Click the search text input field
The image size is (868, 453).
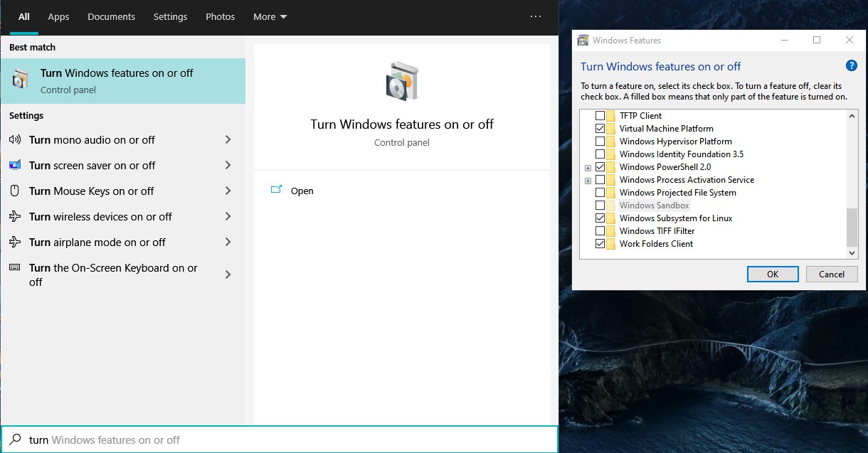[285, 440]
